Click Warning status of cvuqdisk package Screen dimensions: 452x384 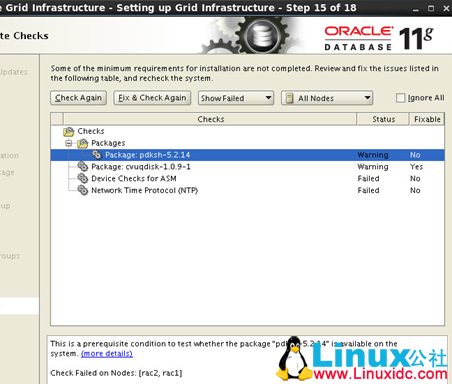click(x=373, y=167)
